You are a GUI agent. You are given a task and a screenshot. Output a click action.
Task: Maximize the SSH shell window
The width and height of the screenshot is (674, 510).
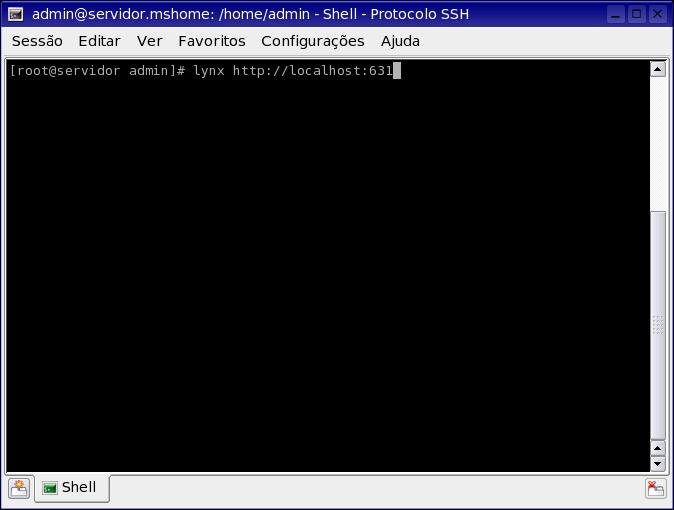pyautogui.click(x=636, y=14)
